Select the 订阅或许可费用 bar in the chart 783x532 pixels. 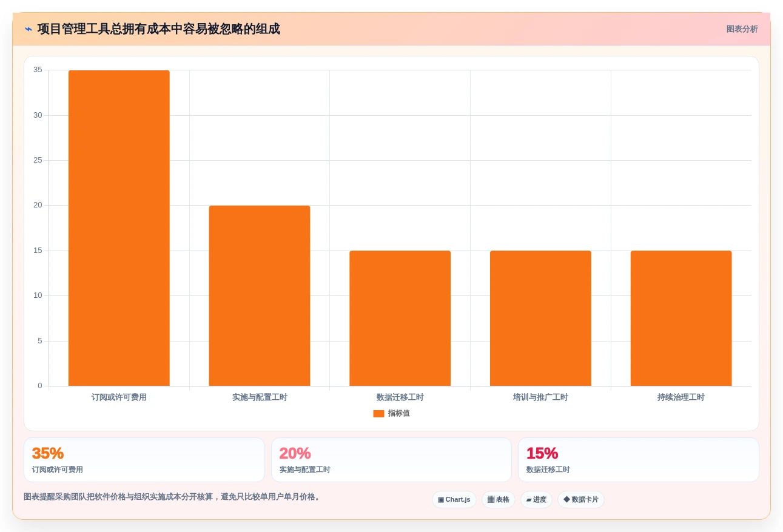(119, 228)
